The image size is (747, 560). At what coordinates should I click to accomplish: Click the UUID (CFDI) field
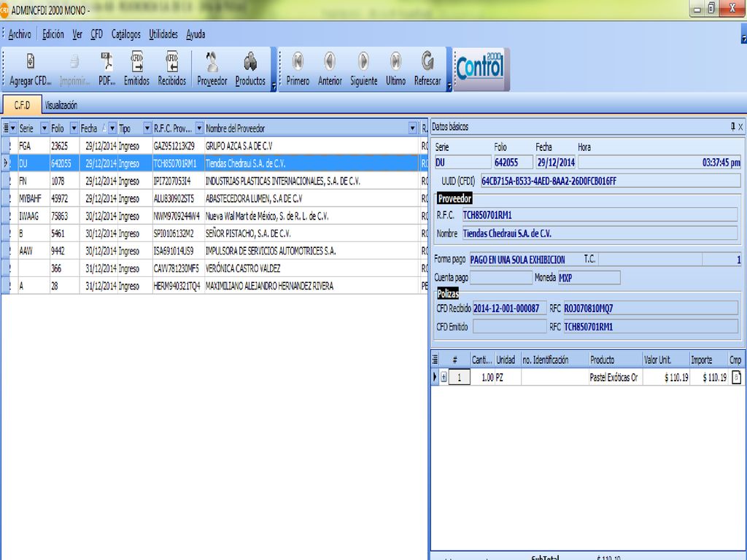611,181
